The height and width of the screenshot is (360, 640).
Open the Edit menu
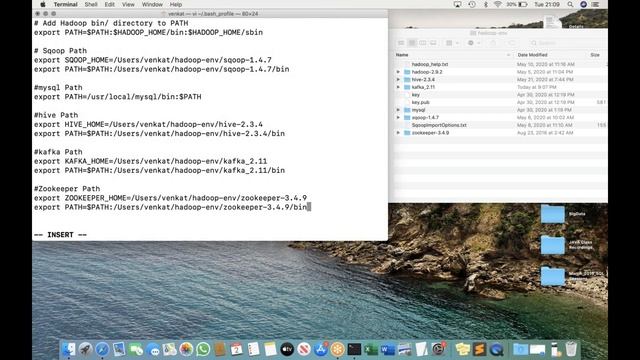pyautogui.click(x=109, y=4)
